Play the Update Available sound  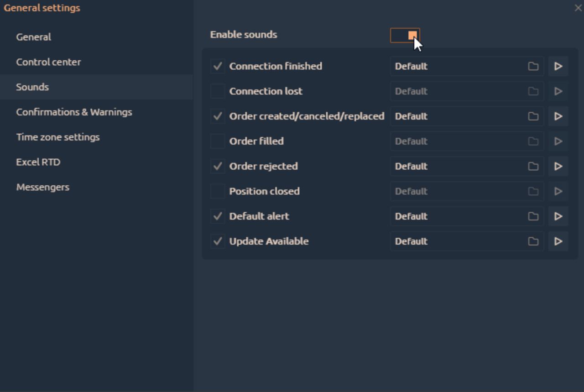558,241
